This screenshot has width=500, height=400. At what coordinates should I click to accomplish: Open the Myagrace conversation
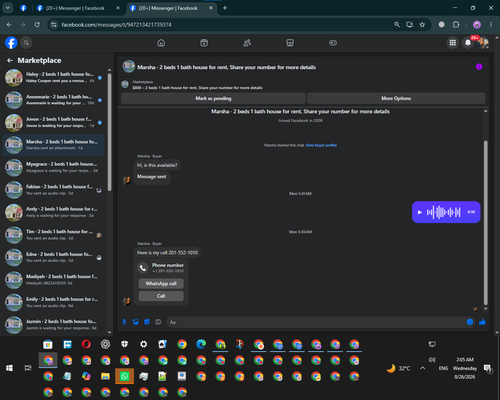[x=53, y=167]
